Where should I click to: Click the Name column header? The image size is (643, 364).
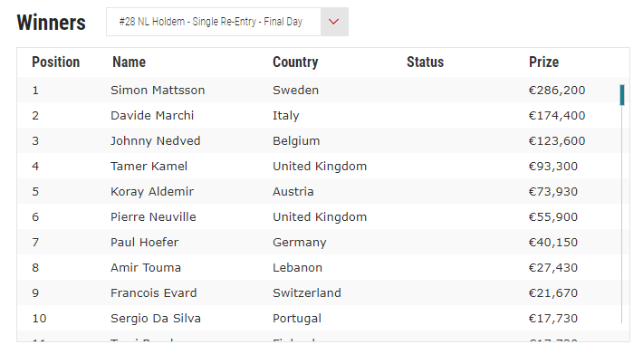130,62
